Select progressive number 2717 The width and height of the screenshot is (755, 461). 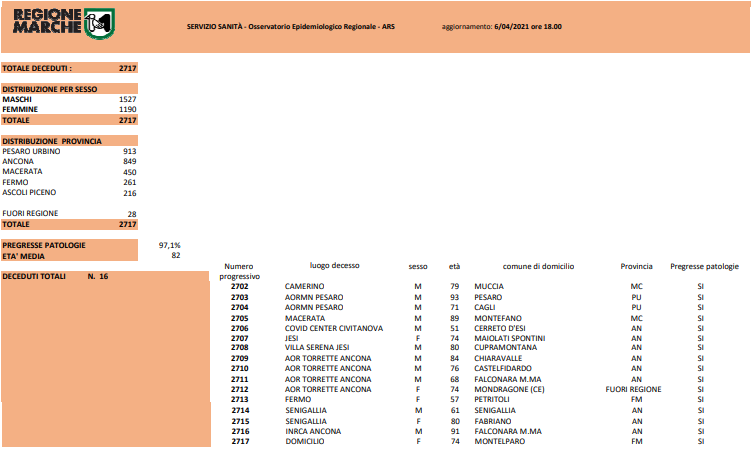pos(240,441)
